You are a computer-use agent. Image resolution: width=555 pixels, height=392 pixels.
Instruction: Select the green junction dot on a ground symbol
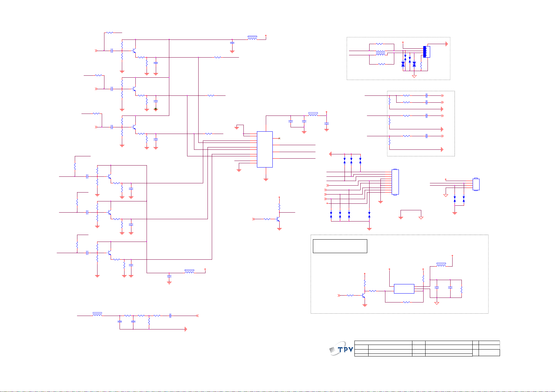pos(156,109)
